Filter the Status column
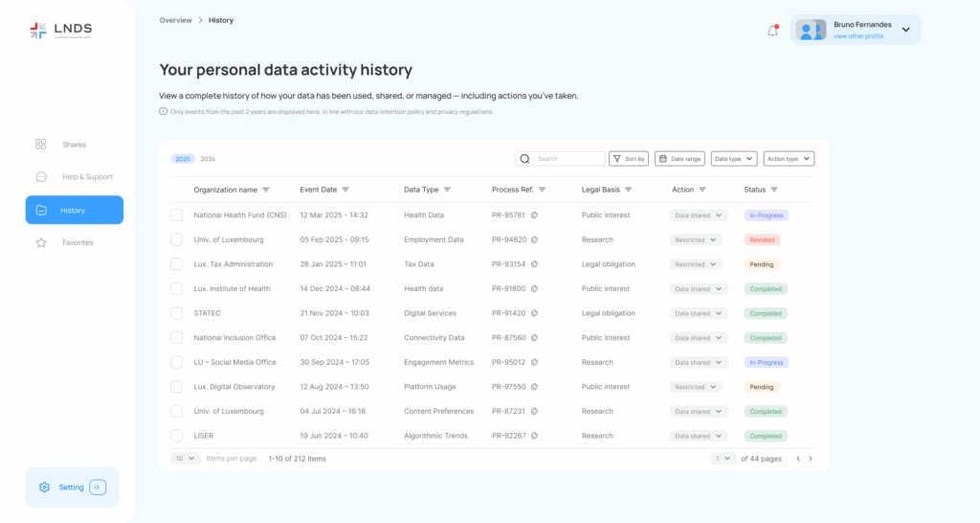Image resolution: width=980 pixels, height=523 pixels. [x=774, y=190]
